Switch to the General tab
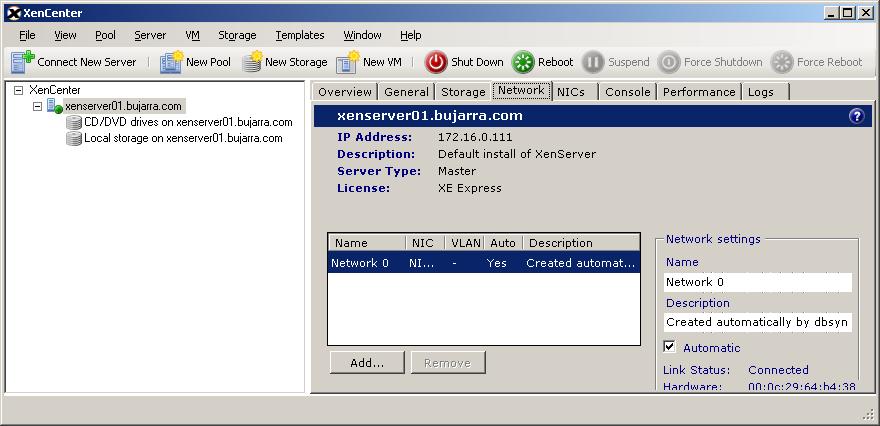The height and width of the screenshot is (426, 880). [x=406, y=92]
